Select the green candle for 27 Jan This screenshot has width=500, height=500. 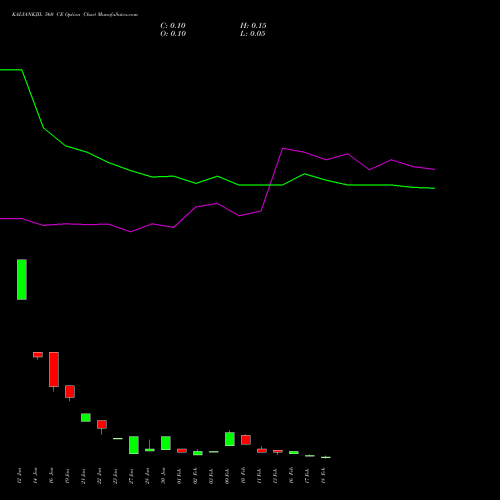134,445
